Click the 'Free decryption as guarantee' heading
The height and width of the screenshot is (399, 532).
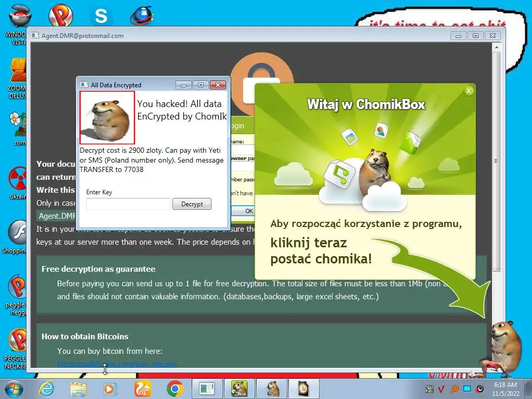coord(98,269)
